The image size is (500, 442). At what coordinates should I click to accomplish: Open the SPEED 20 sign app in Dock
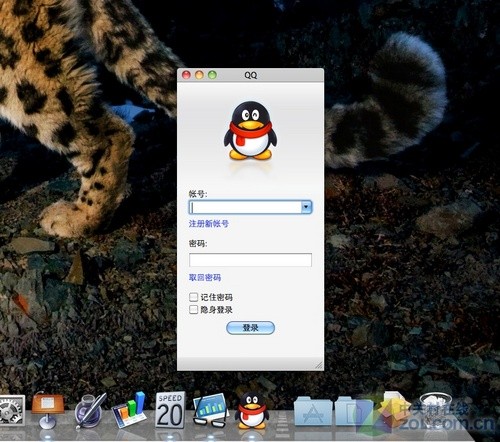point(170,410)
